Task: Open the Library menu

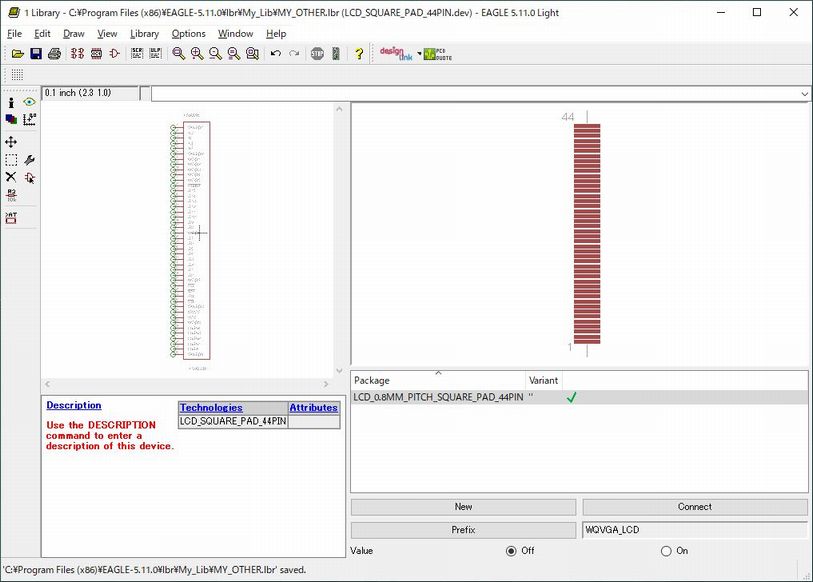Action: 144,33
